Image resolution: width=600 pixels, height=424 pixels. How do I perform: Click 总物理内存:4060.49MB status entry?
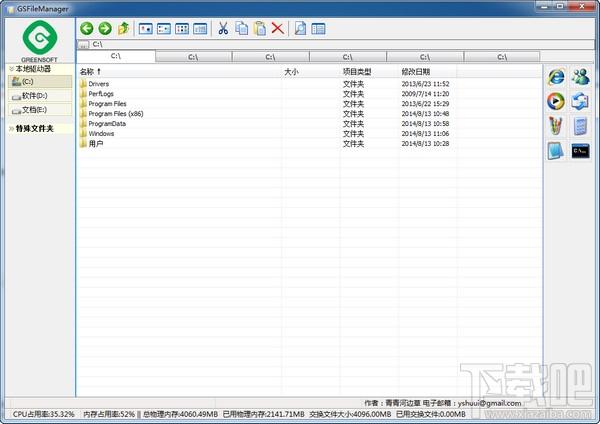click(x=180, y=414)
